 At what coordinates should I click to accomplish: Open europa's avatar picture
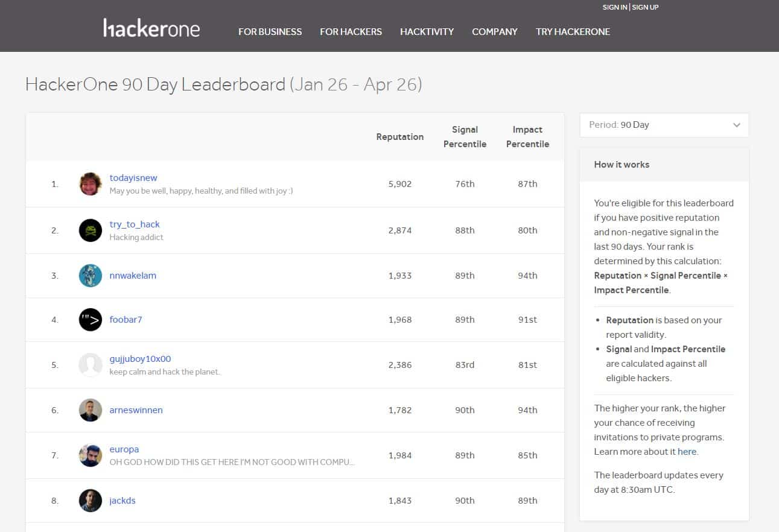click(x=91, y=455)
